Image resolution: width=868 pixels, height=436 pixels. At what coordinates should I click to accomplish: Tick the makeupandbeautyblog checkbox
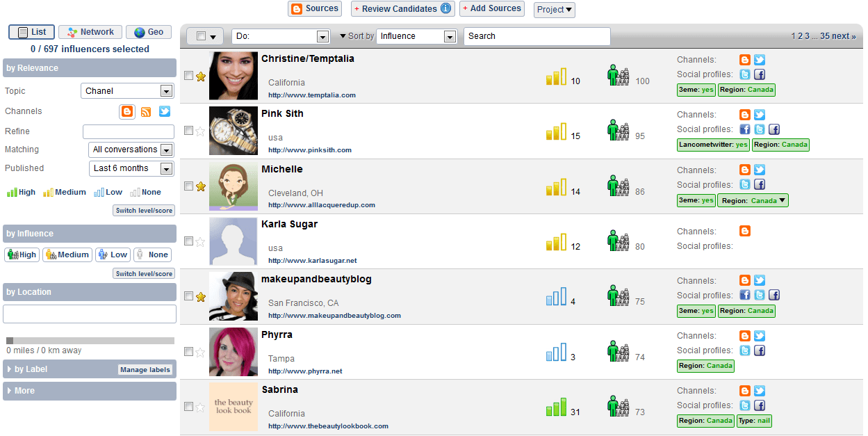tap(188, 296)
